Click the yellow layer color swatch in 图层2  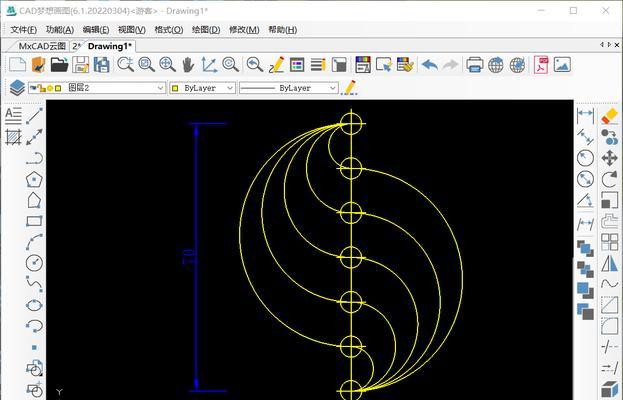click(x=58, y=88)
